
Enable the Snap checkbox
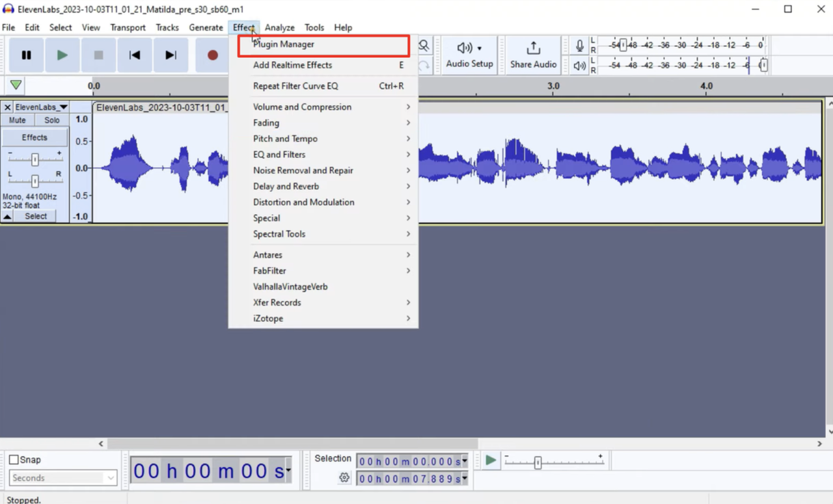[12, 459]
